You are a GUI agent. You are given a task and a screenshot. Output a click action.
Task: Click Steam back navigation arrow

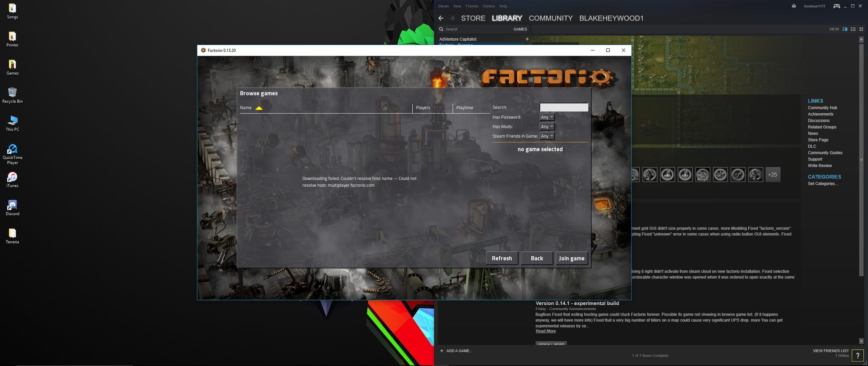tap(441, 18)
